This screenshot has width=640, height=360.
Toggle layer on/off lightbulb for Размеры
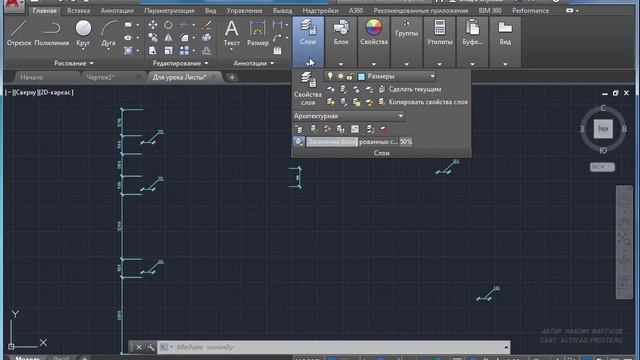[x=330, y=76]
